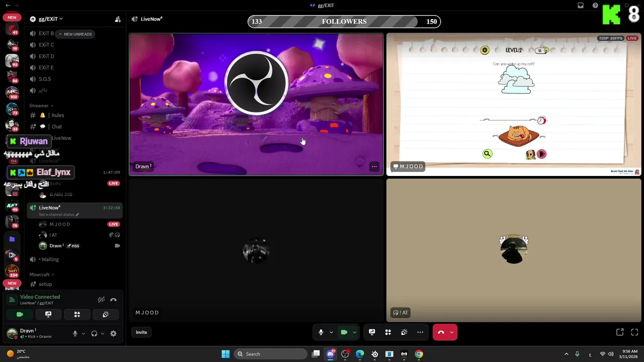Click invite people icon beside server name
Screen dimensions: 644x362
coord(118,19)
